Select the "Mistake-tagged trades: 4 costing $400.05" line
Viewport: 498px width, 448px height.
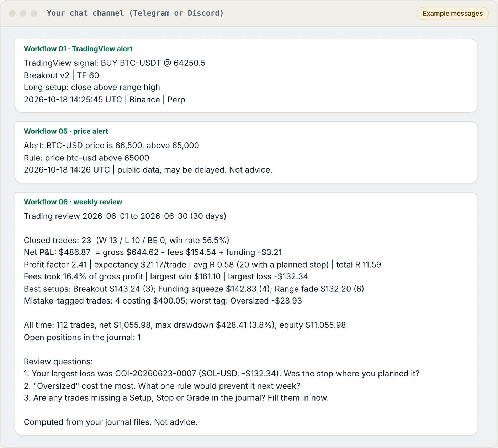point(163,301)
